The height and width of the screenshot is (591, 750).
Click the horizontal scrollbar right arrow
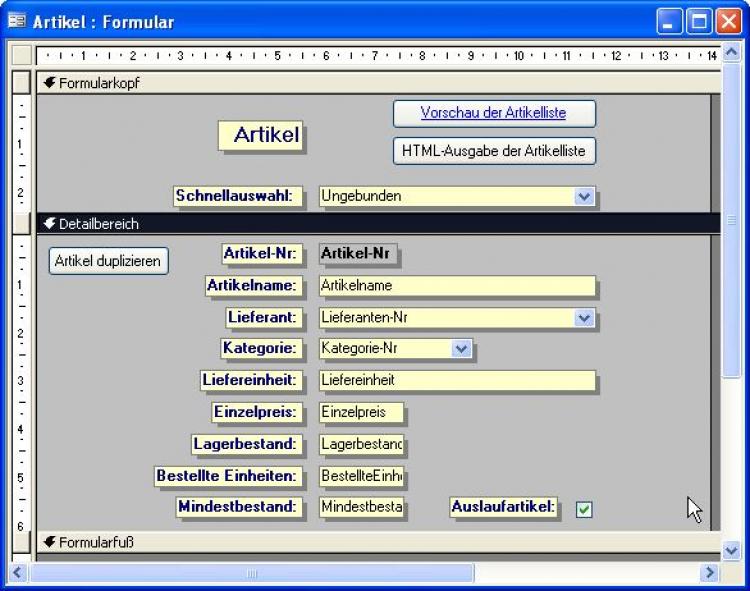pyautogui.click(x=710, y=573)
